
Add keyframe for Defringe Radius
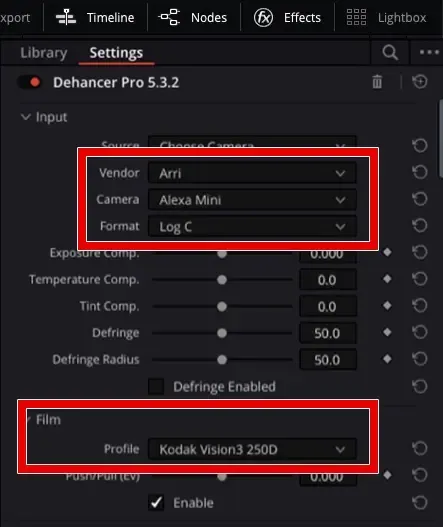[x=387, y=359]
